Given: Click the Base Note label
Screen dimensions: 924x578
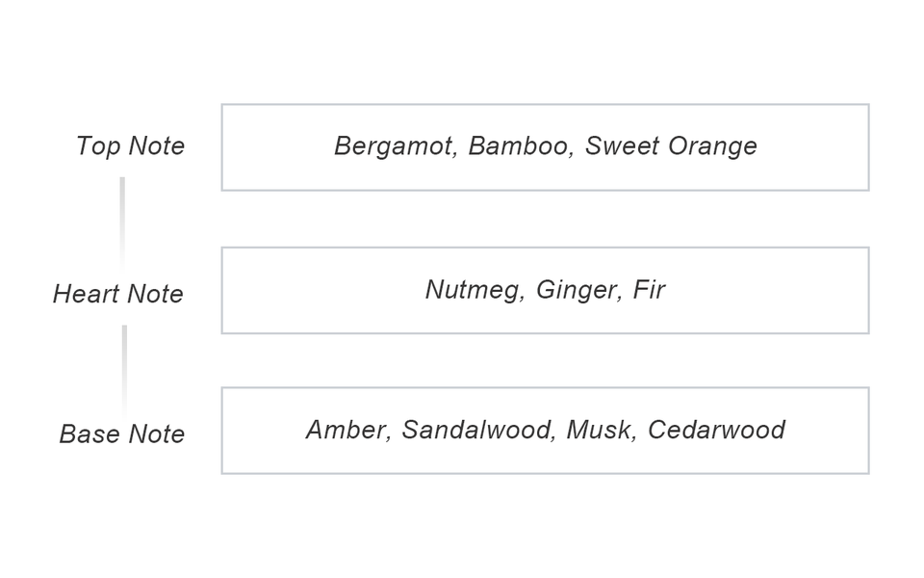Looking at the screenshot, I should pyautogui.click(x=122, y=434).
